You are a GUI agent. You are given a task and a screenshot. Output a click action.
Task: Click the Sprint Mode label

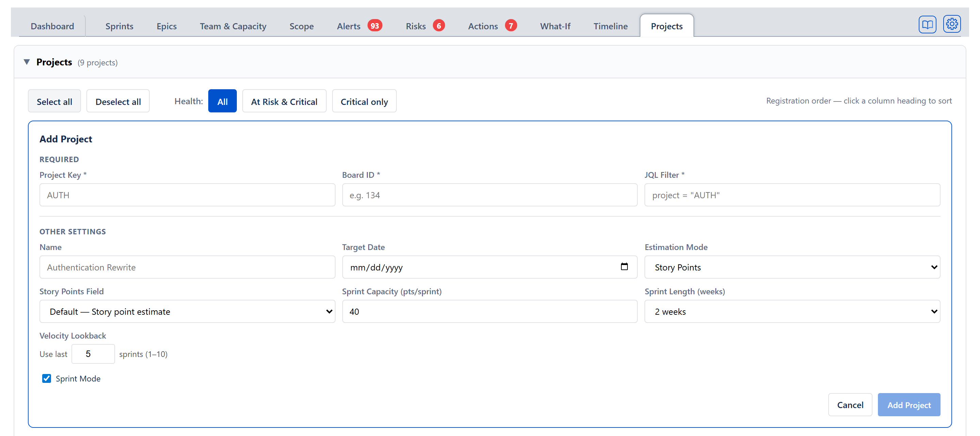[x=78, y=378]
